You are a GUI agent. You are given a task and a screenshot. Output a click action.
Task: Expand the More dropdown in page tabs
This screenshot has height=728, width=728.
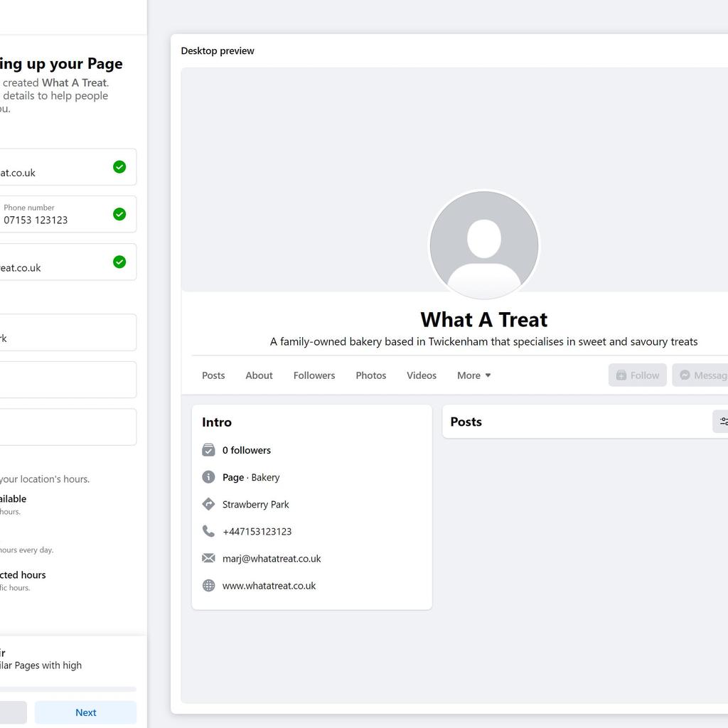(x=473, y=375)
